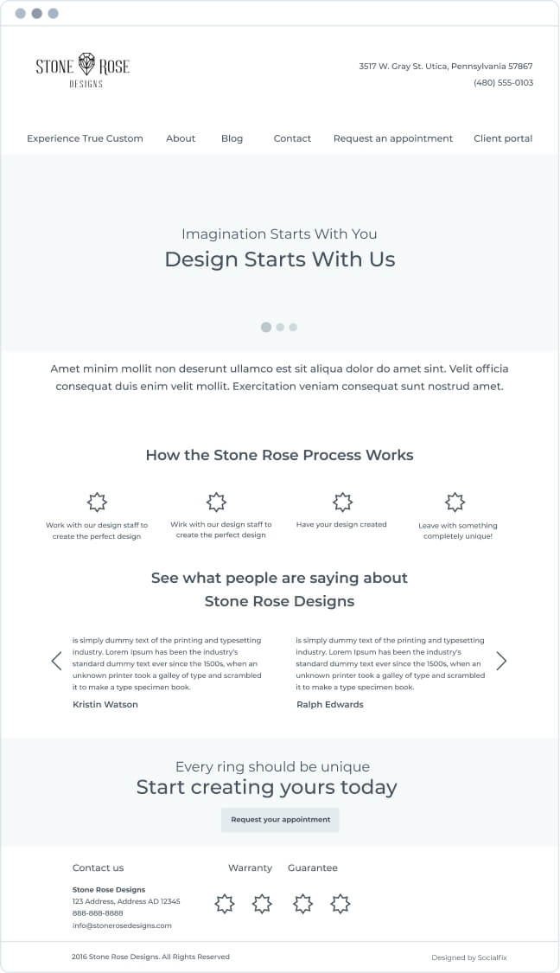Go to the About page
The height and width of the screenshot is (973, 560).
coord(181,138)
